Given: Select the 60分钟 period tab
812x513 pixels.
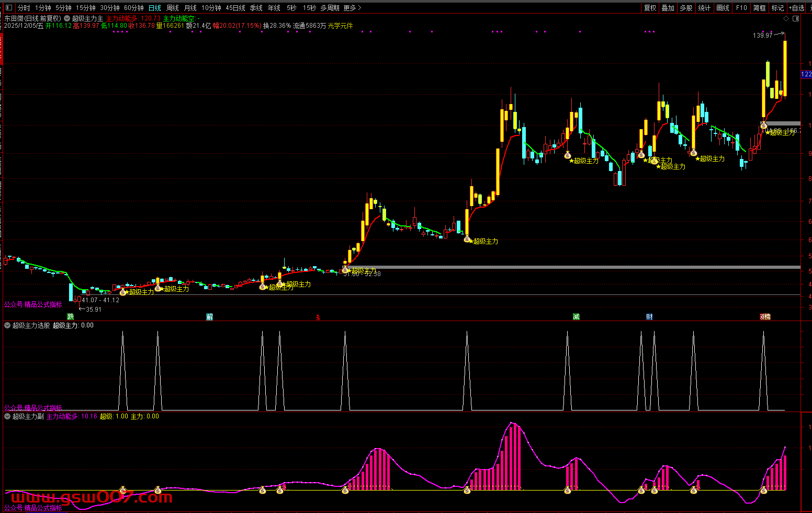Looking at the screenshot, I should pos(134,8).
